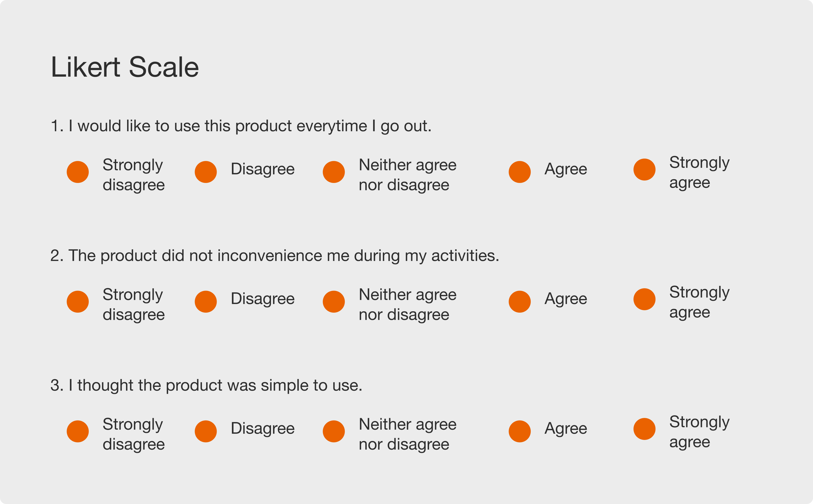
Task: Choose Disagree circle for question 2
Action: click(x=206, y=302)
